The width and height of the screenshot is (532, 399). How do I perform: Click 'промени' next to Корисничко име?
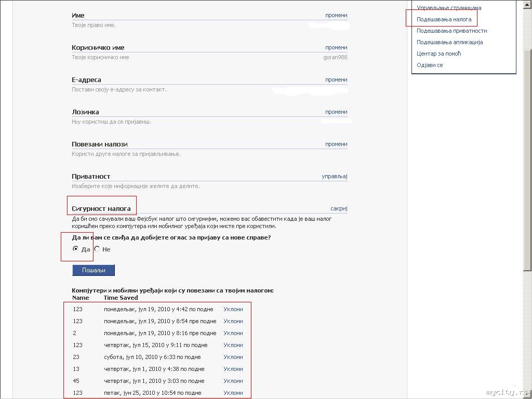(x=336, y=47)
